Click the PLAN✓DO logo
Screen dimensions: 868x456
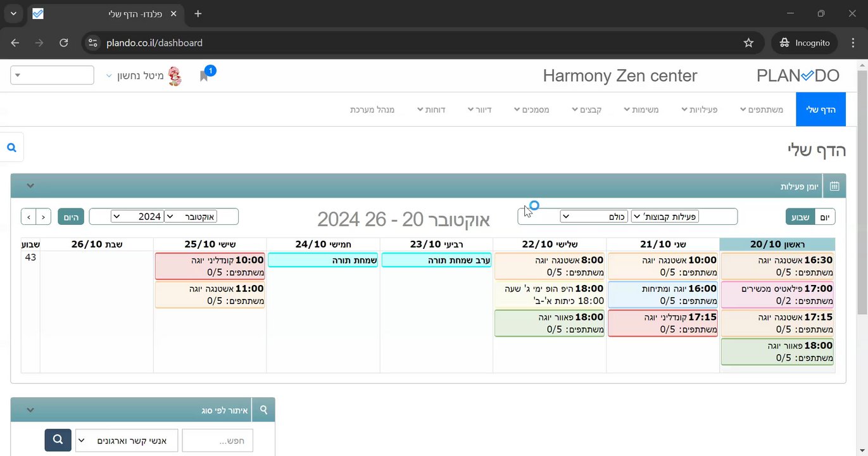click(x=798, y=76)
